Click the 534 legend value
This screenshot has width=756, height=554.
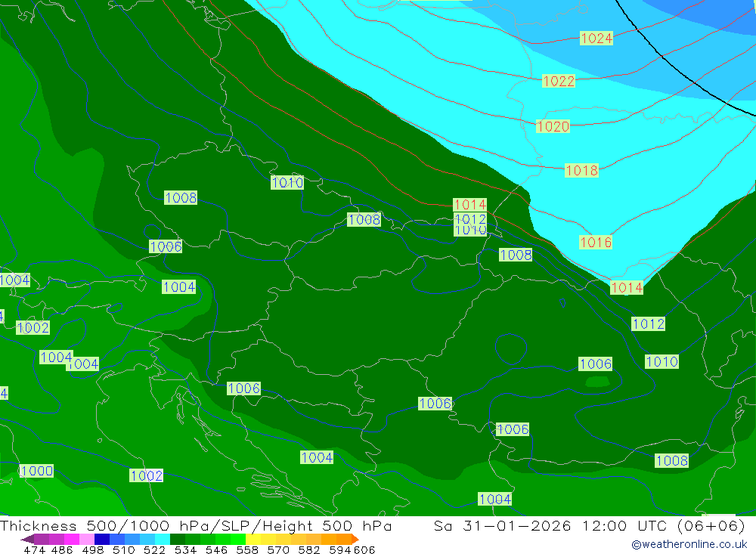185,549
